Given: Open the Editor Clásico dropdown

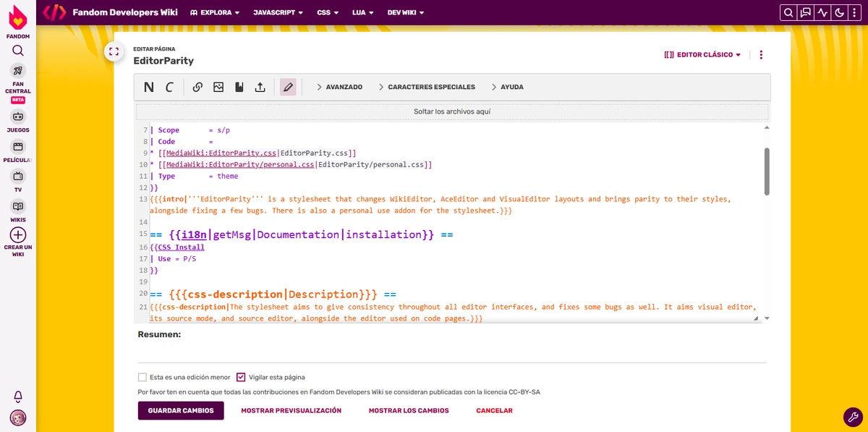Looking at the screenshot, I should (x=702, y=54).
